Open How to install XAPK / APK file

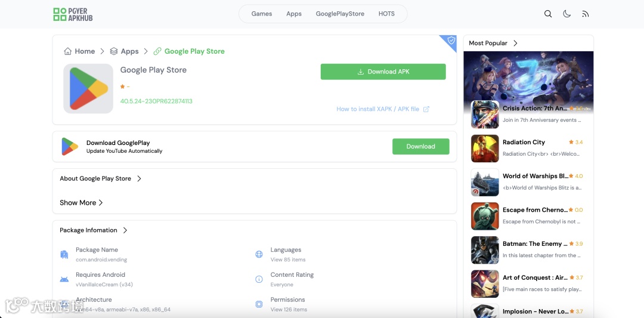383,109
